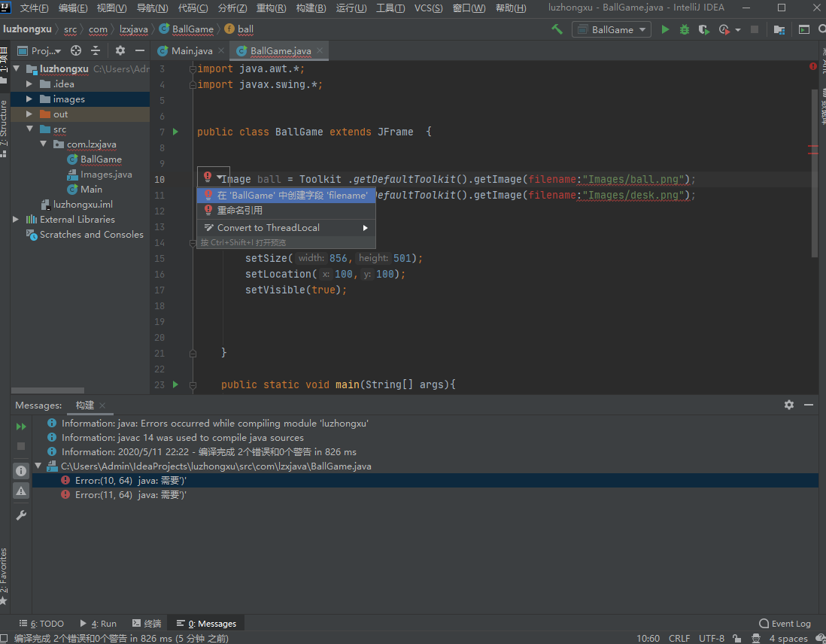Open 6: TODO tool window

pyautogui.click(x=41, y=624)
